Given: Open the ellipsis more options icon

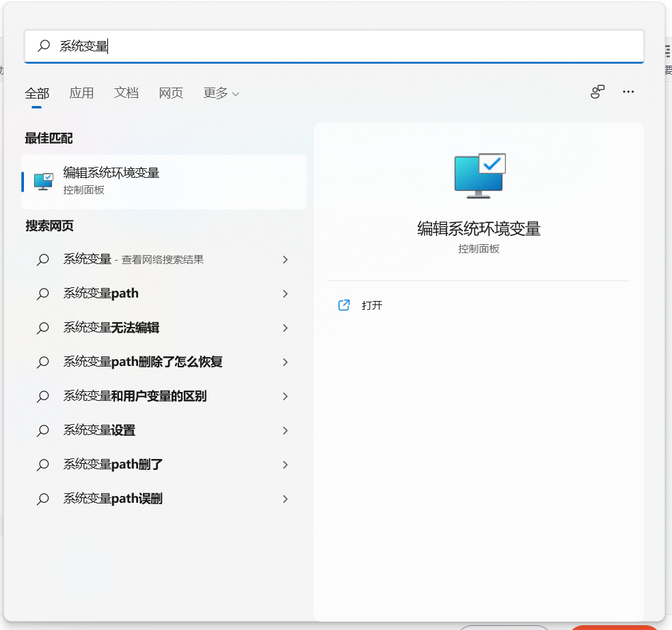Looking at the screenshot, I should tap(628, 92).
